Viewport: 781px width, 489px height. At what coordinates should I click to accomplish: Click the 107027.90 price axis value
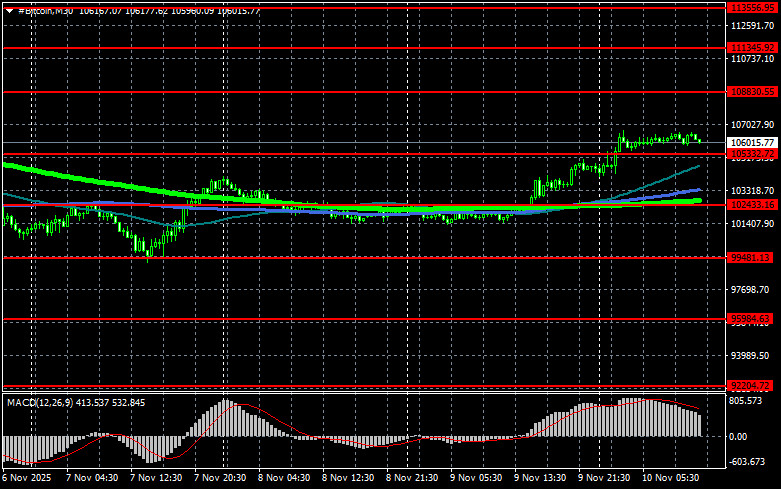(754, 125)
